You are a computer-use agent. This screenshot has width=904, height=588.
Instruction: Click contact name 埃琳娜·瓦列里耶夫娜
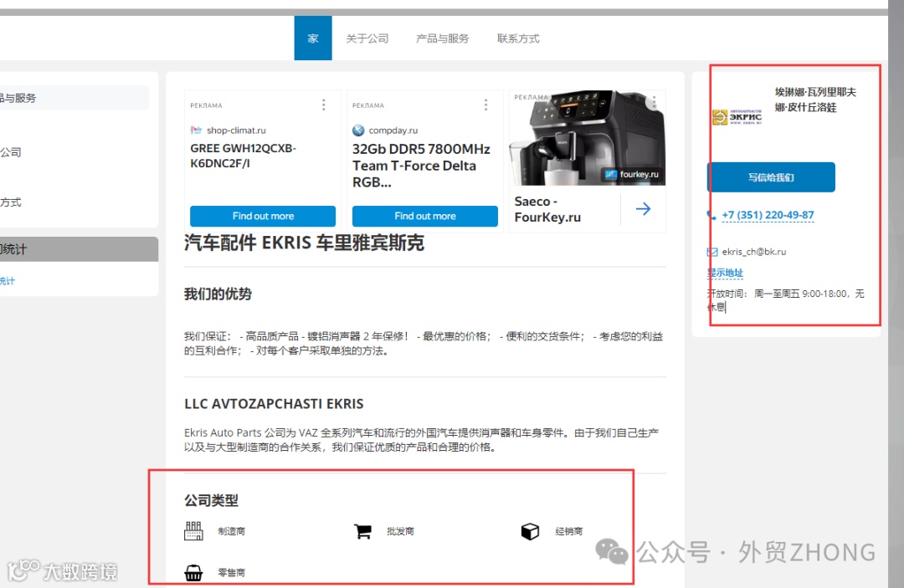pos(815,100)
